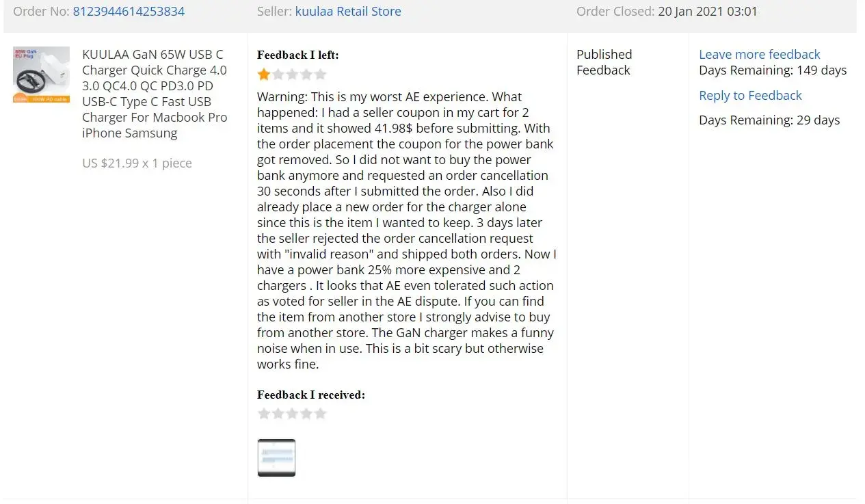
Task: Click the fourth star under Feedback I received
Action: [x=306, y=414]
